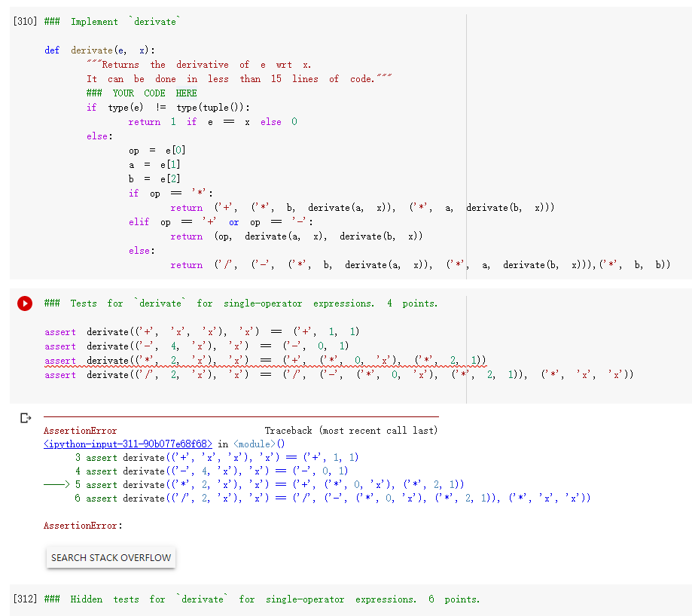Click 'AssertionError' heading in traceback

(x=81, y=431)
